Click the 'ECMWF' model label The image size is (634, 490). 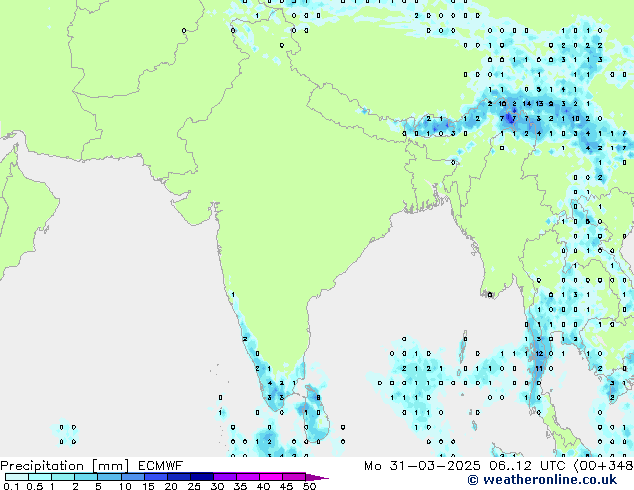pos(161,466)
